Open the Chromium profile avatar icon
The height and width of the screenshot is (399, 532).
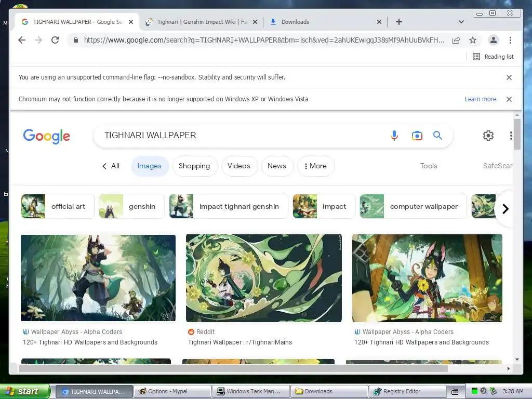[x=494, y=40]
